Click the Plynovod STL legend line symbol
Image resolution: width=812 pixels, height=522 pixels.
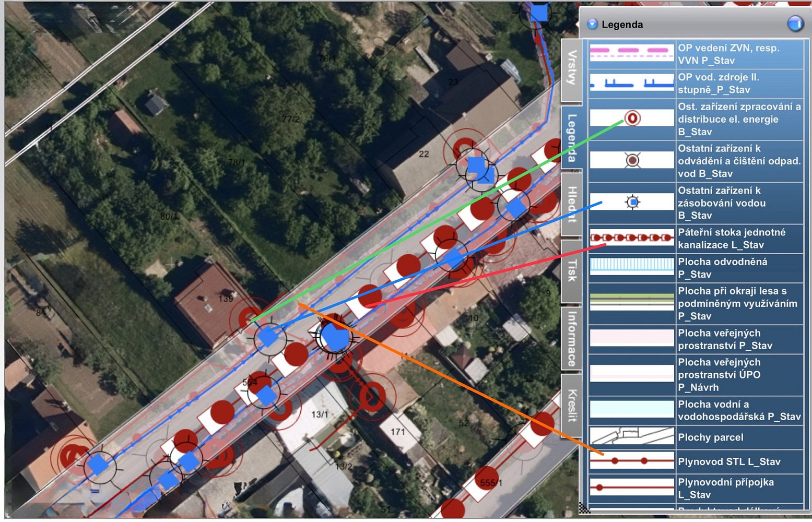632,461
